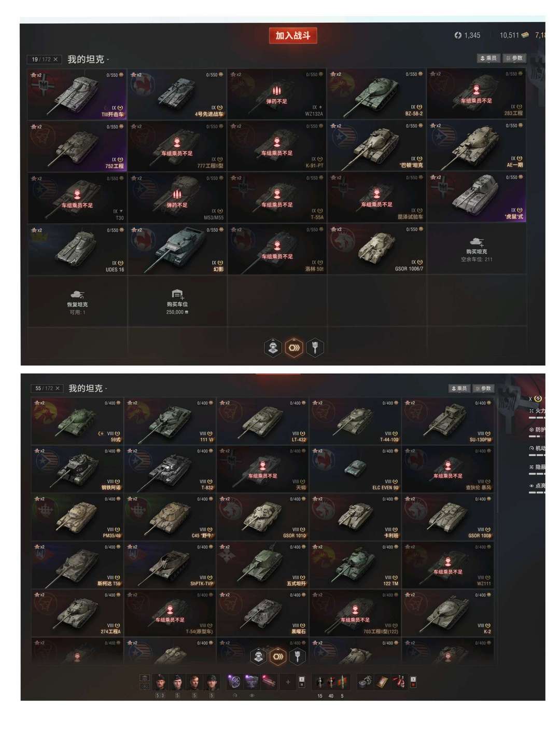Open the 恢复坦克 restore tank tile

click(x=77, y=301)
